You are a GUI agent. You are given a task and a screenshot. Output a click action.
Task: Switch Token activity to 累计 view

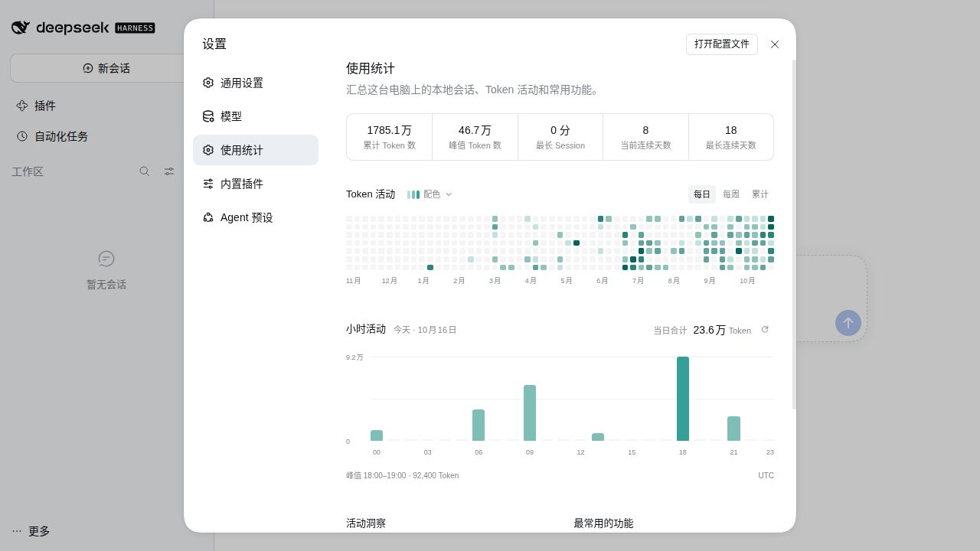tap(760, 194)
